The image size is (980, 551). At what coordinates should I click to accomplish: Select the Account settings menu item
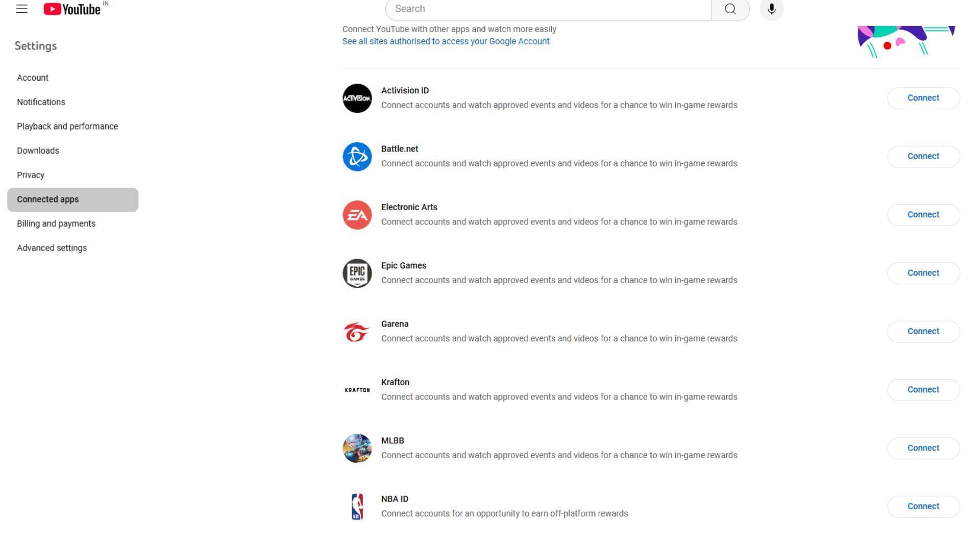tap(32, 78)
